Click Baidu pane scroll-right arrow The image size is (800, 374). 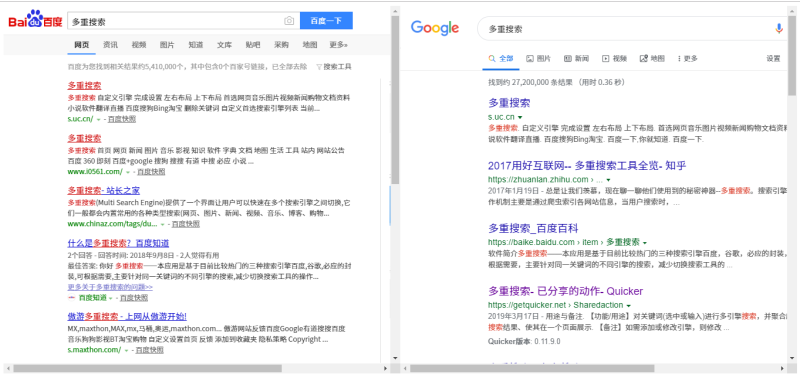pyautogui.click(x=386, y=368)
